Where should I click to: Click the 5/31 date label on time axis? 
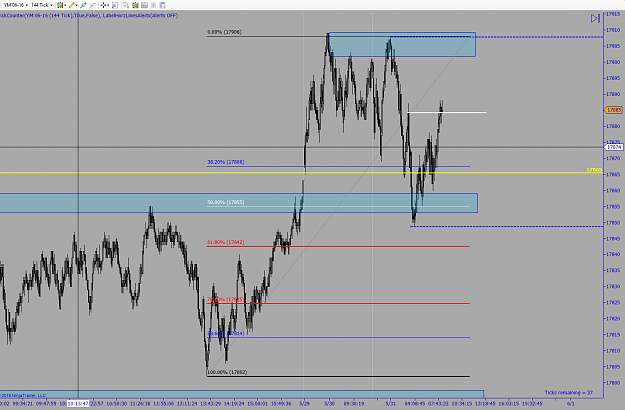click(x=391, y=404)
